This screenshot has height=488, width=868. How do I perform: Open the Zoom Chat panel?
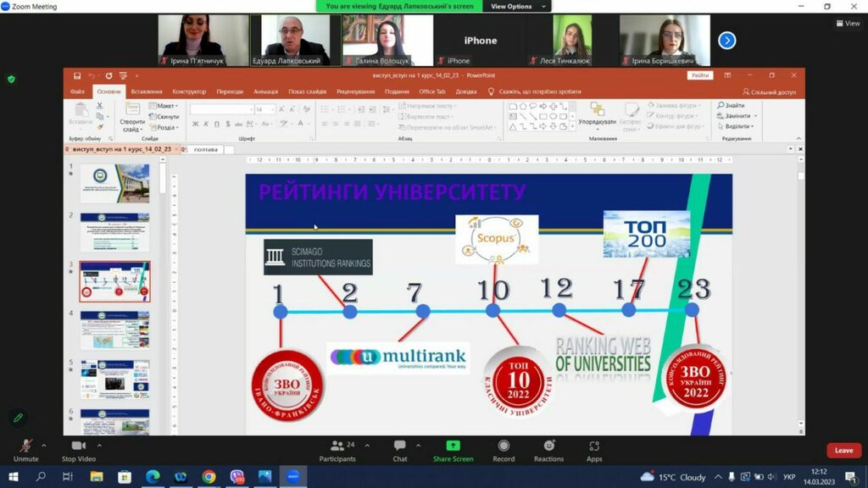pyautogui.click(x=399, y=449)
